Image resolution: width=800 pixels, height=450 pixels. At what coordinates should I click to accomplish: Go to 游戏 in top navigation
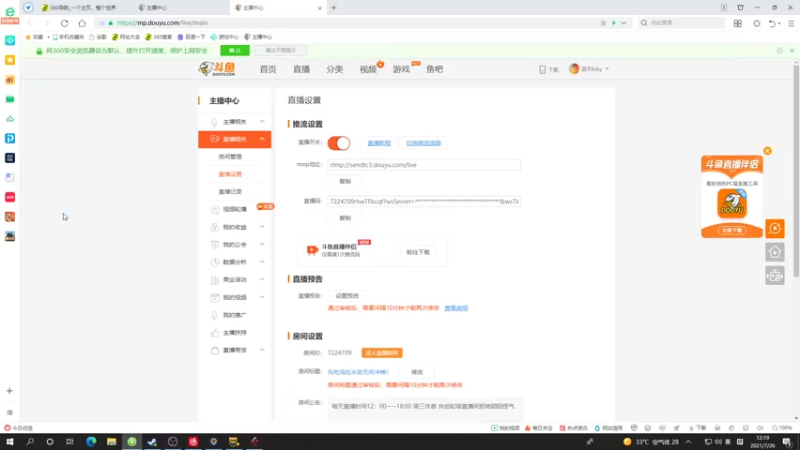[x=401, y=69]
